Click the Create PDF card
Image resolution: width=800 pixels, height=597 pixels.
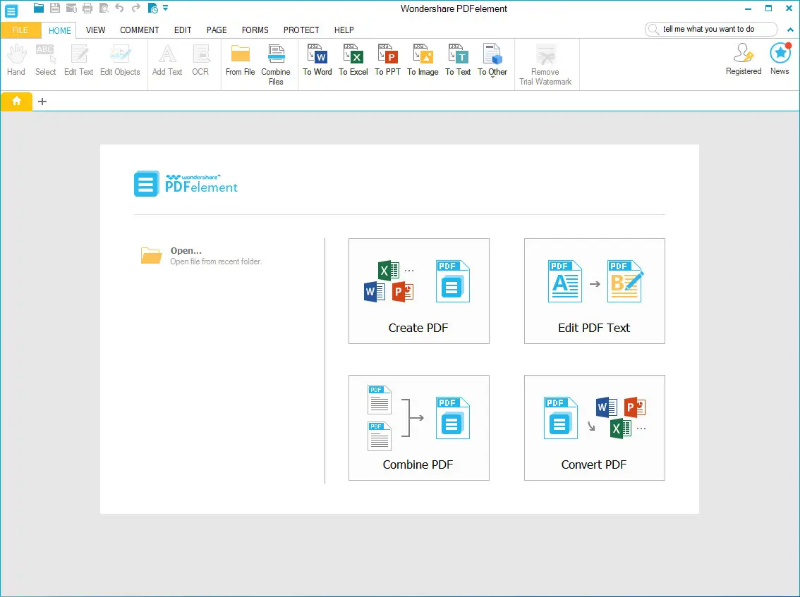coord(418,291)
